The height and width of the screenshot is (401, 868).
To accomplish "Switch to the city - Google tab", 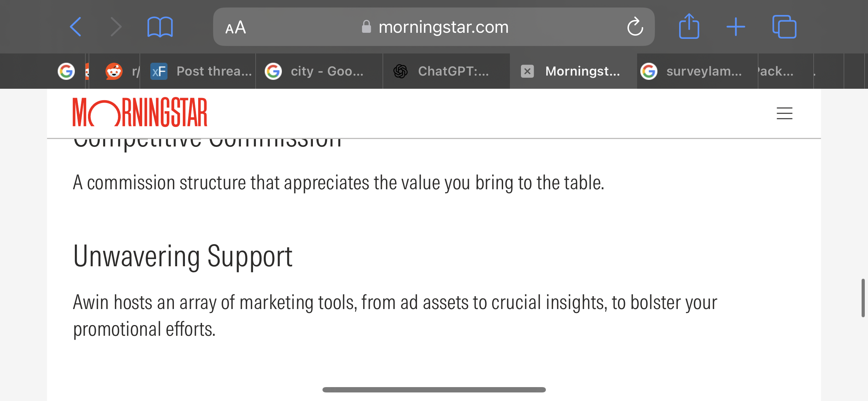I will (x=319, y=71).
